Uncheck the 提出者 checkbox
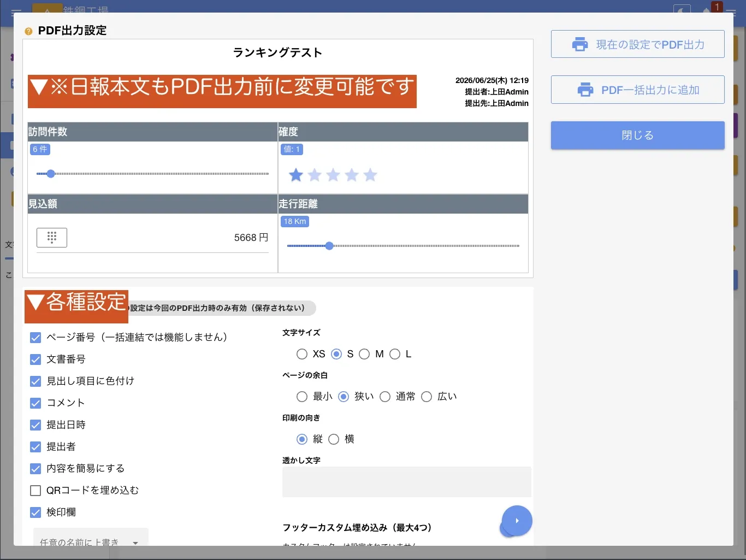This screenshot has height=560, width=746. coord(35,447)
